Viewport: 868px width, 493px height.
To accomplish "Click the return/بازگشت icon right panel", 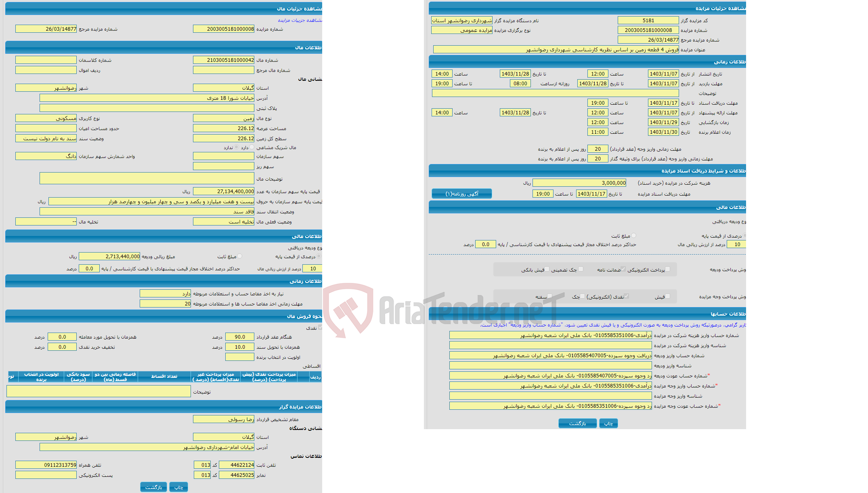I will 578,424.
